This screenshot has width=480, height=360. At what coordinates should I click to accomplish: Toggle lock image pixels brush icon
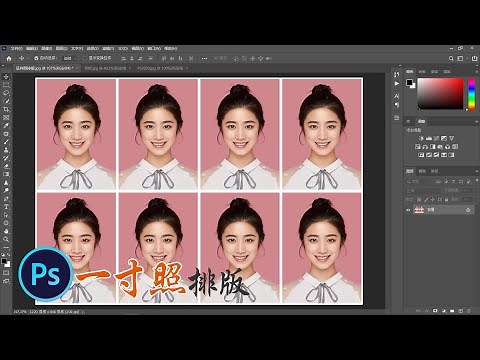426,199
